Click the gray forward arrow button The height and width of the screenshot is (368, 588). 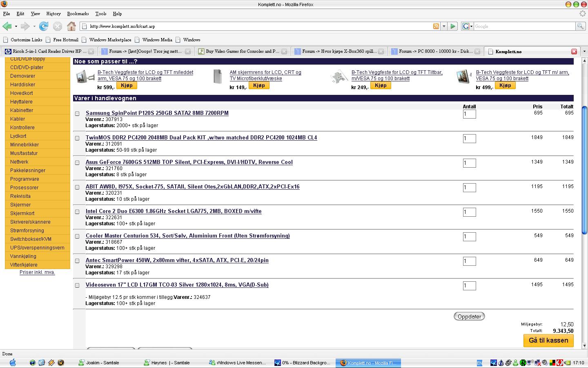pos(25,26)
